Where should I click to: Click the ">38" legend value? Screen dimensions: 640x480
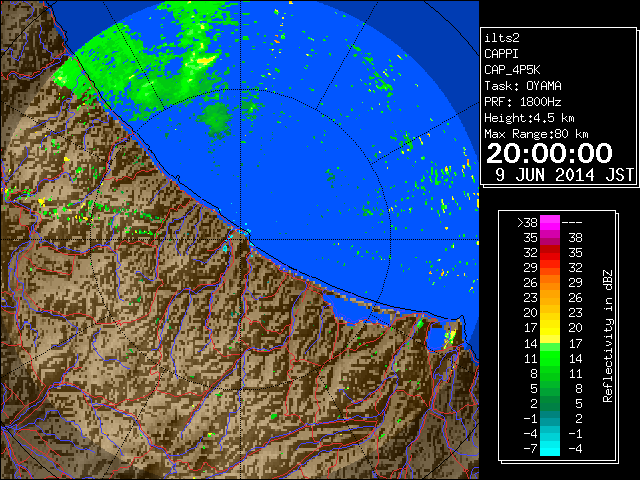pos(527,222)
